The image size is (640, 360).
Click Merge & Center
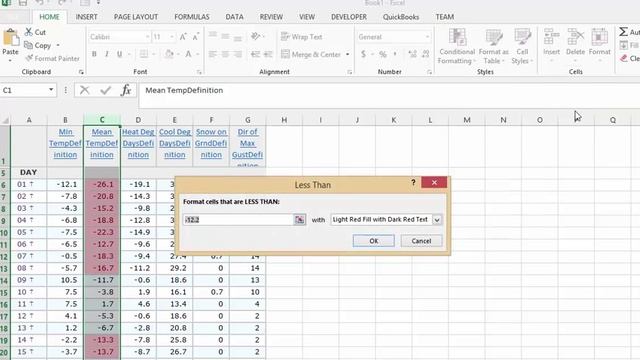[x=311, y=54]
